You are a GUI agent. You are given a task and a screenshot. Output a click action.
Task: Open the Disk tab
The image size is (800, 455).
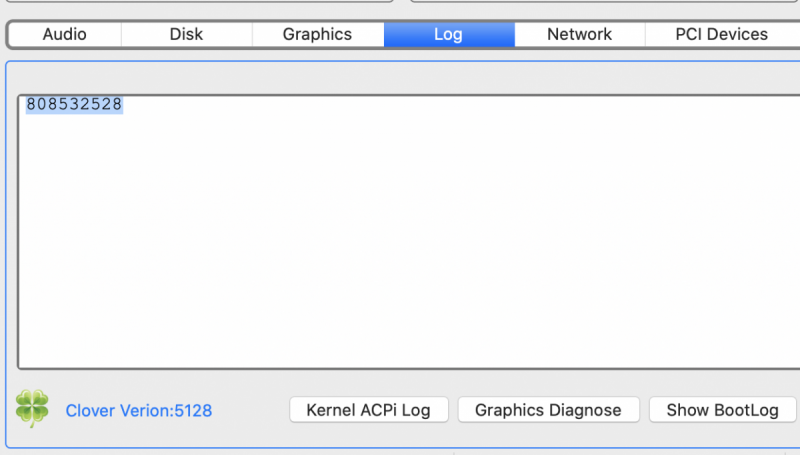pyautogui.click(x=186, y=34)
